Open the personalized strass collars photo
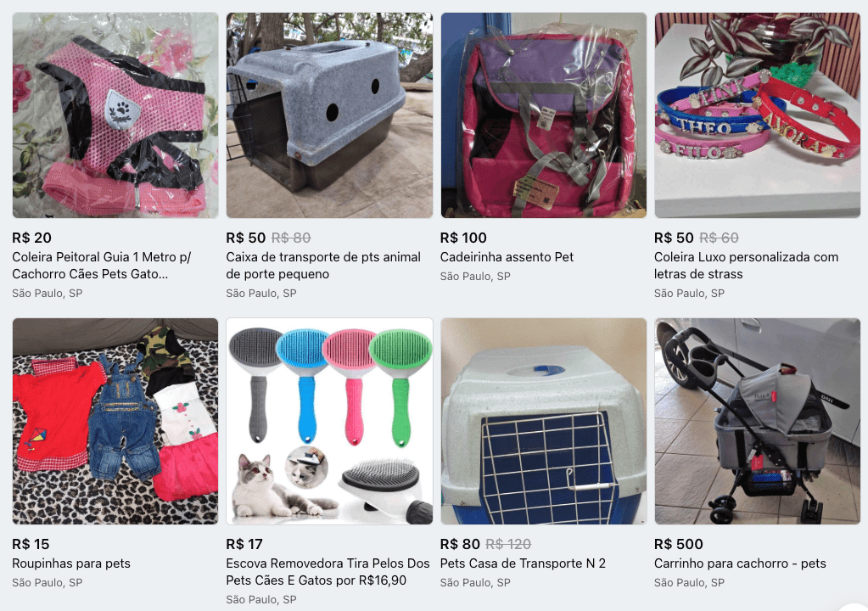The image size is (868, 611). 758,115
